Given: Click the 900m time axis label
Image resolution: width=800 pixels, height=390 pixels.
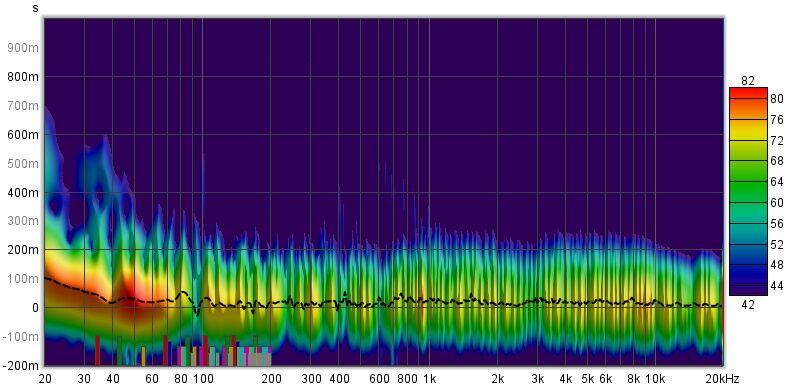Looking at the screenshot, I should 24,48.
